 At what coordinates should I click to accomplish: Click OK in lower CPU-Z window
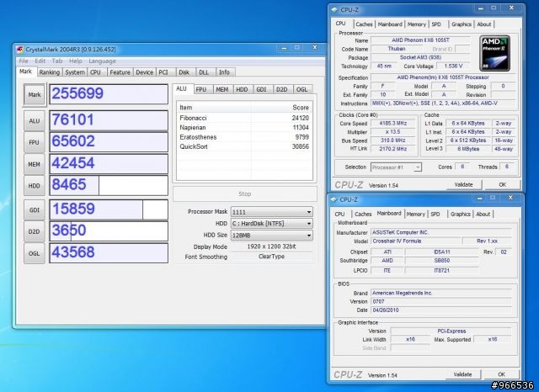pyautogui.click(x=501, y=374)
